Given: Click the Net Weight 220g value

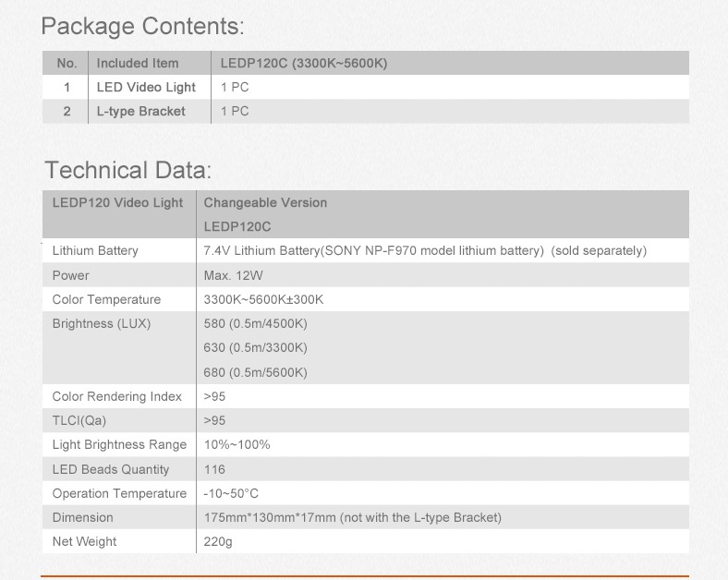Looking at the screenshot, I should (218, 542).
